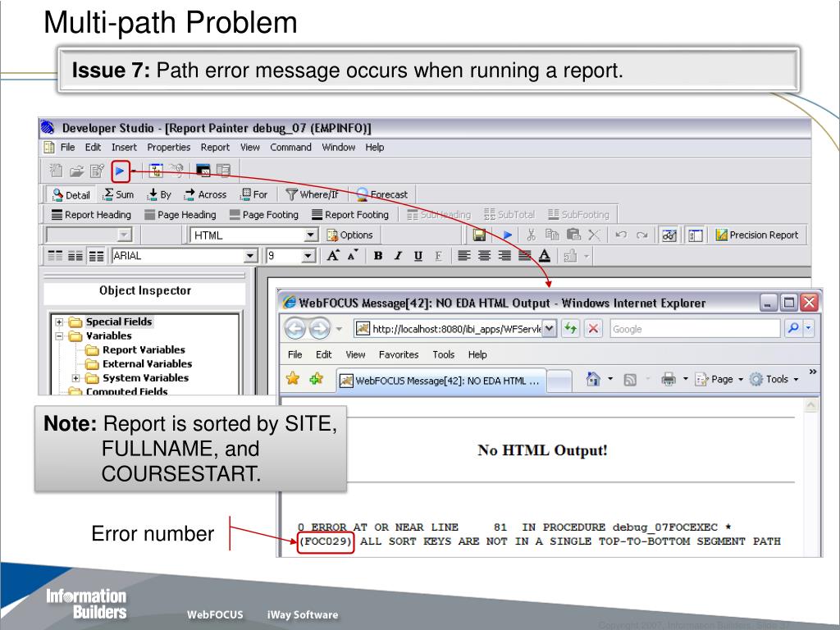The height and width of the screenshot is (630, 840).
Task: Toggle the Sum report mode
Action: tap(118, 194)
